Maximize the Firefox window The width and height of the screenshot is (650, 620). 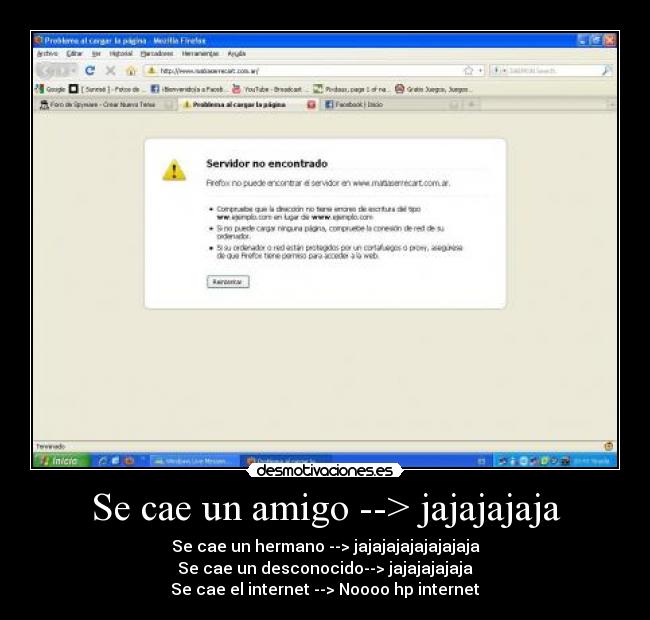(596, 40)
